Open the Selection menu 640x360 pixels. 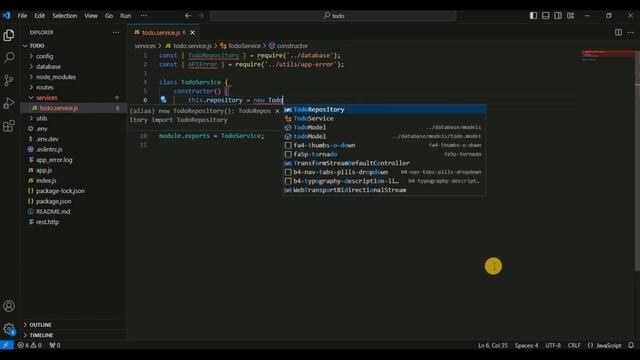(64, 16)
